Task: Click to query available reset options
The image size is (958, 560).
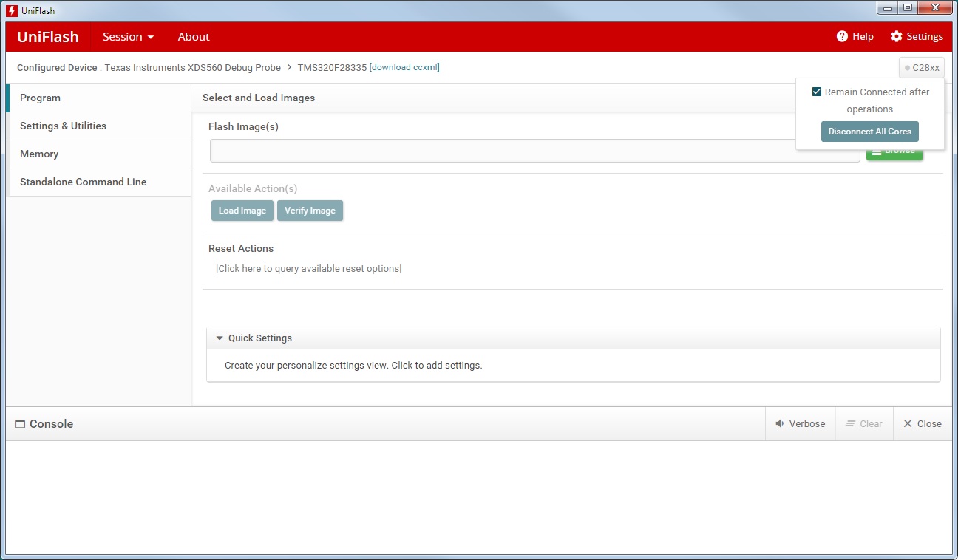Action: tap(309, 268)
